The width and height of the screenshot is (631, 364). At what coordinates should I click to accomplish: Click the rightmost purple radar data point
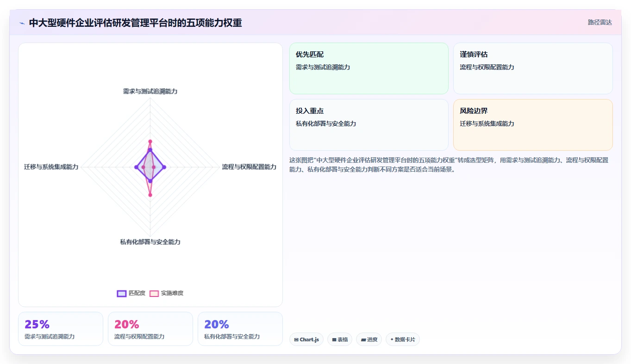point(164,167)
